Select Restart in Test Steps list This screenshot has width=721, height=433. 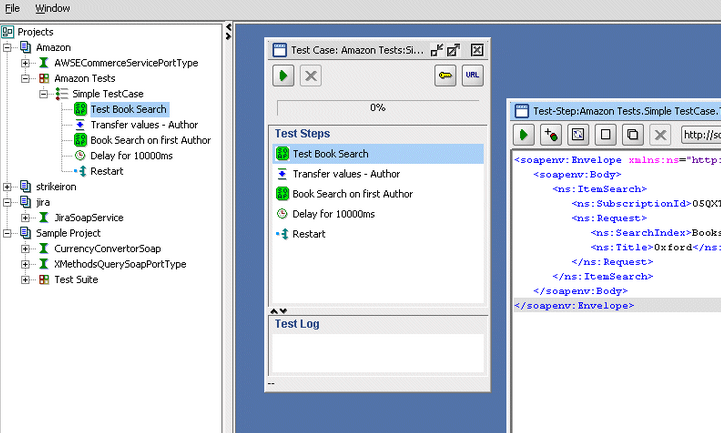[x=378, y=234]
